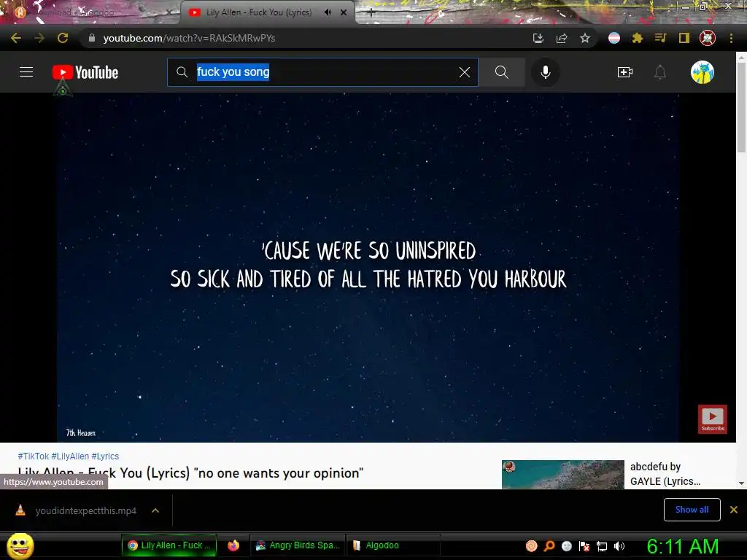
Task: Open the 'abcdefu by GAYLE (Lyrics...' title
Action: pyautogui.click(x=665, y=474)
